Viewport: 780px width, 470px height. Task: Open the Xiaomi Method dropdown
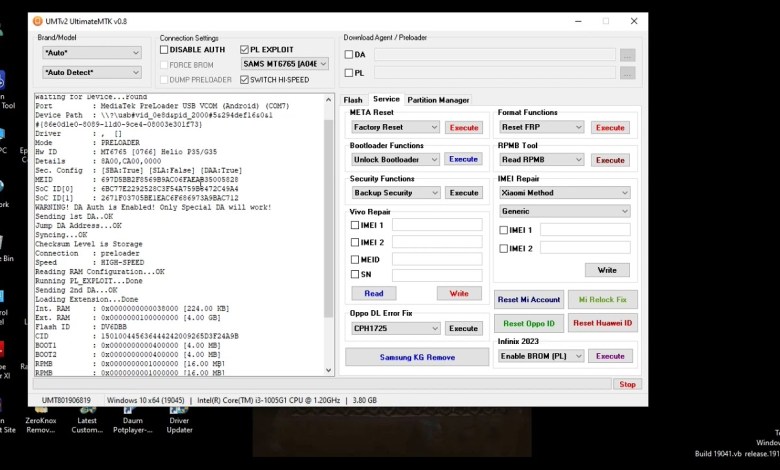565,192
